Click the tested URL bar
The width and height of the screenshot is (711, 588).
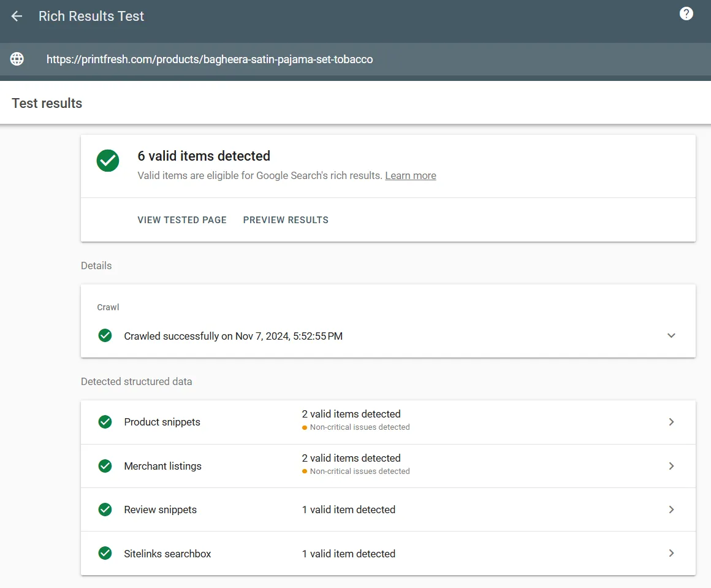point(209,59)
